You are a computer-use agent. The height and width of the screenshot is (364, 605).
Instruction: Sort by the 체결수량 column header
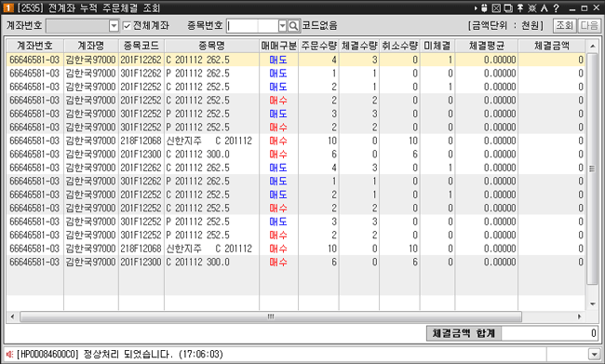359,46
